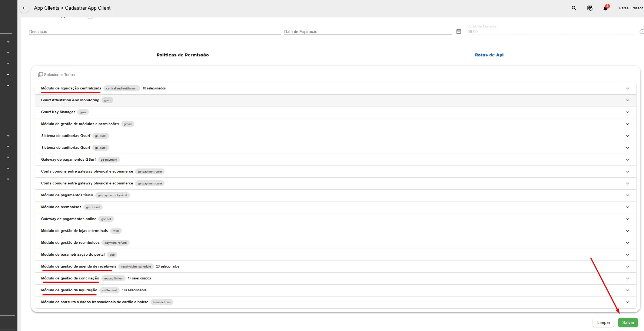
Task: Click the Descrição input field
Action: pyautogui.click(x=155, y=32)
